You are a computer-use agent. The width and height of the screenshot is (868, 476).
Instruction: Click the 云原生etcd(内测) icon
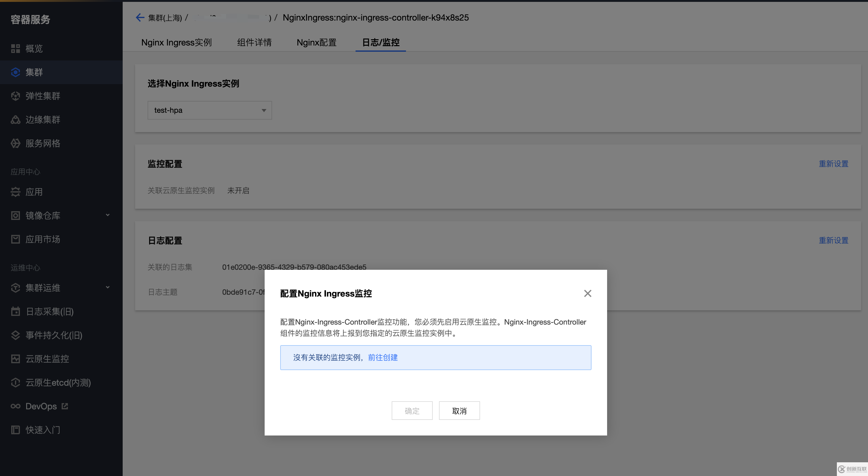click(16, 383)
